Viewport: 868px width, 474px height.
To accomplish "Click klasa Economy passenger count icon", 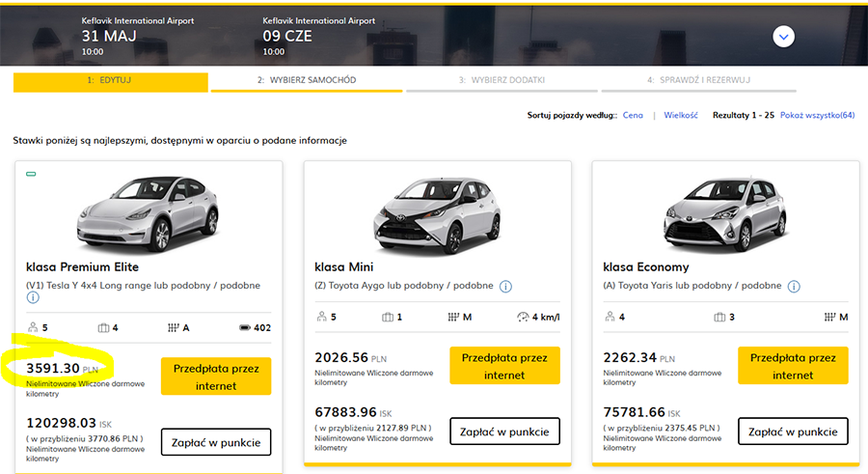I will click(x=610, y=317).
